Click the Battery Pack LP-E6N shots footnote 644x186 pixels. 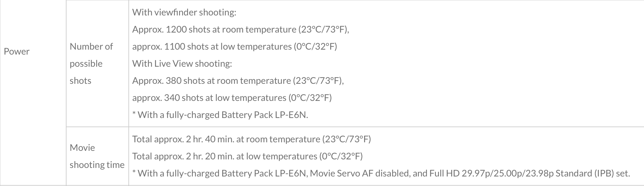tap(220, 115)
